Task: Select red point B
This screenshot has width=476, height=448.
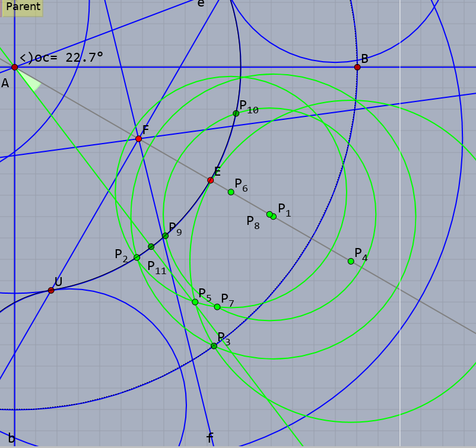Action: (x=357, y=67)
